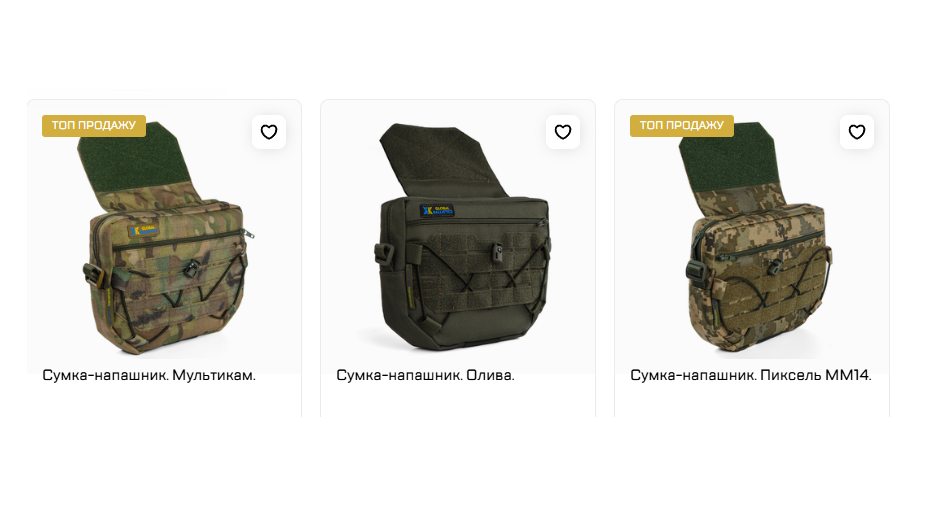Click the brand logo patch on the multicam bag

(144, 230)
